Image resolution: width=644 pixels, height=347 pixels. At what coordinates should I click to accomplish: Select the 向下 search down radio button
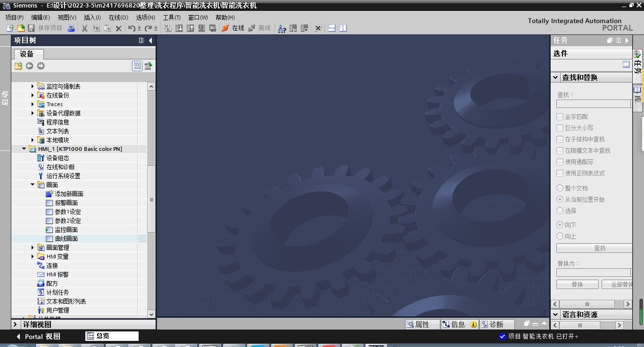(x=560, y=225)
